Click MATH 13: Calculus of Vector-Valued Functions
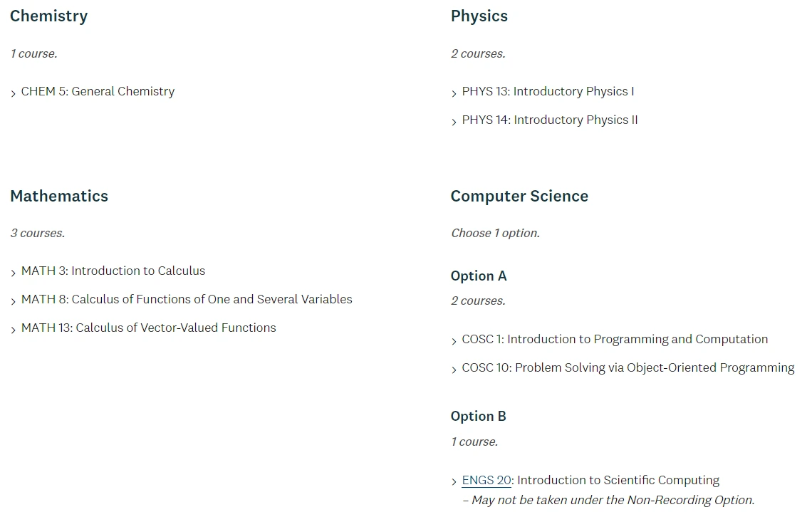812x512 pixels. coord(149,328)
